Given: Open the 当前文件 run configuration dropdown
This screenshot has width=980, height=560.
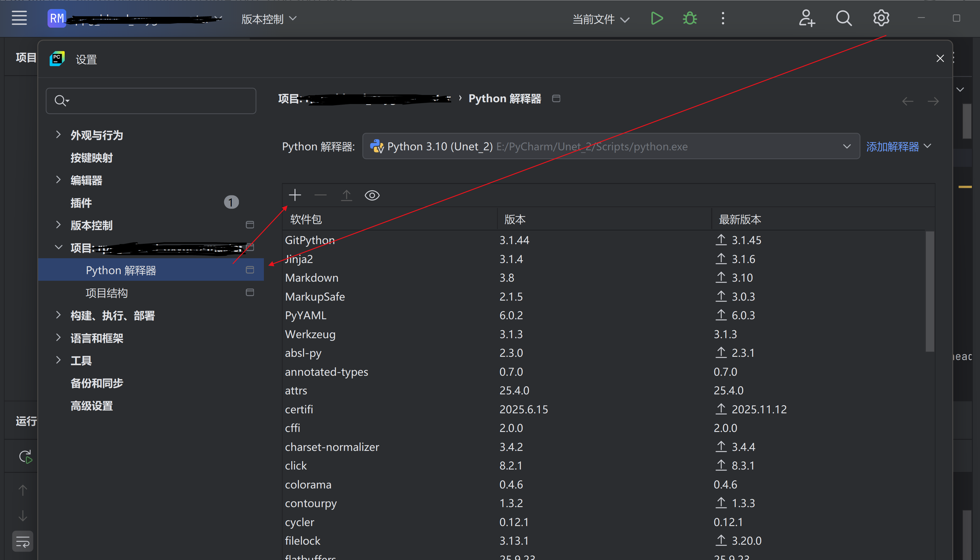Looking at the screenshot, I should click(600, 19).
